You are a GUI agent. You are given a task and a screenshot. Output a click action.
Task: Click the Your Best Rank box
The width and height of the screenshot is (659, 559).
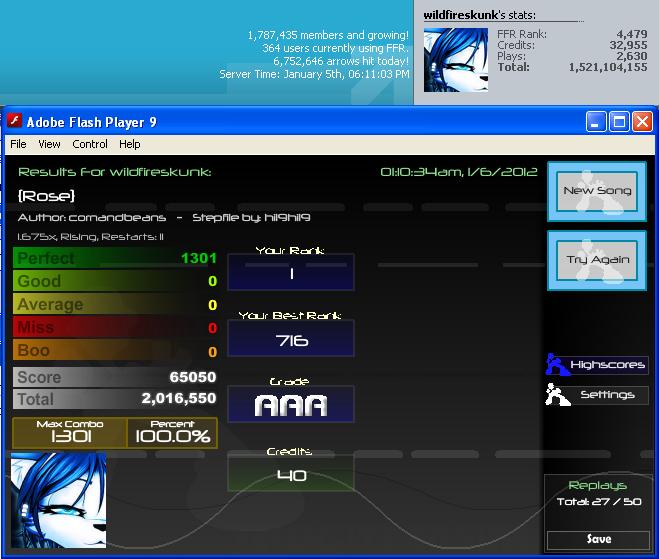(291, 338)
